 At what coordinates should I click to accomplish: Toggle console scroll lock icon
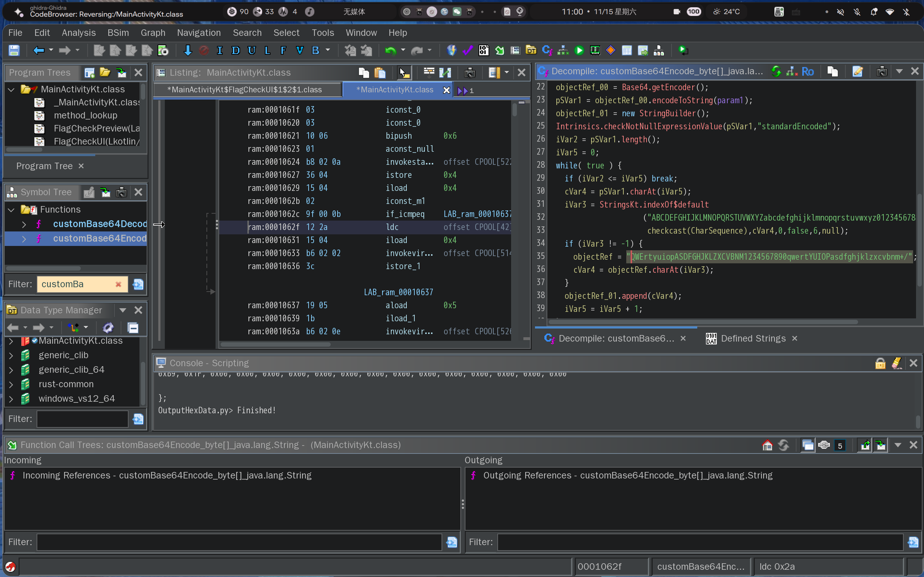880,363
